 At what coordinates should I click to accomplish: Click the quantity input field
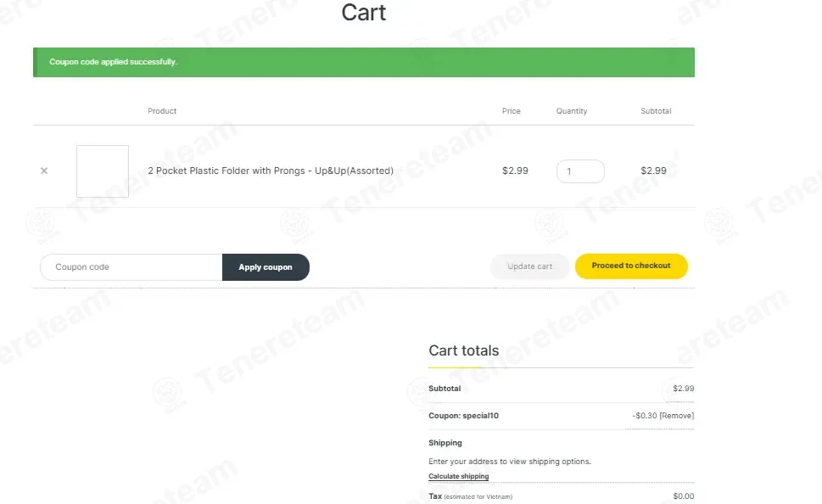click(x=580, y=171)
